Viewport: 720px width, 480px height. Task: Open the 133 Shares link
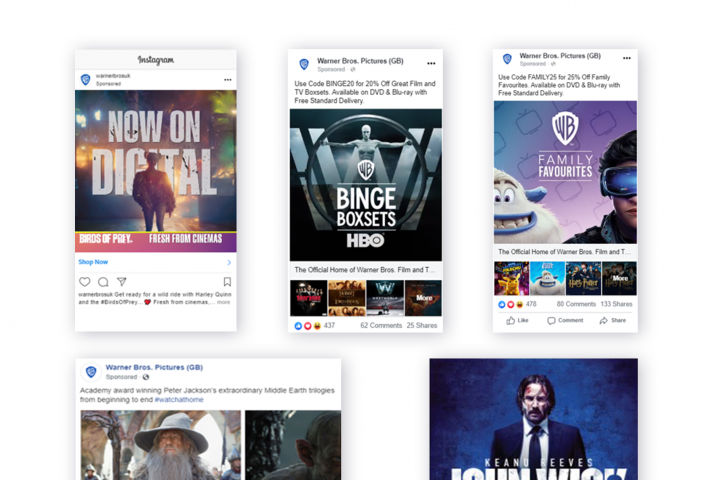[617, 304]
